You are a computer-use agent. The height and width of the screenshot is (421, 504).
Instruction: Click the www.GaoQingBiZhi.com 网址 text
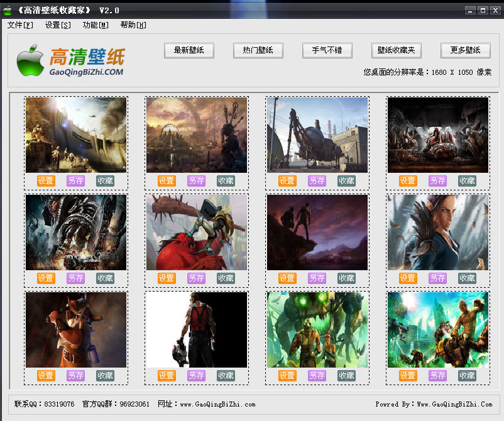[x=207, y=404]
